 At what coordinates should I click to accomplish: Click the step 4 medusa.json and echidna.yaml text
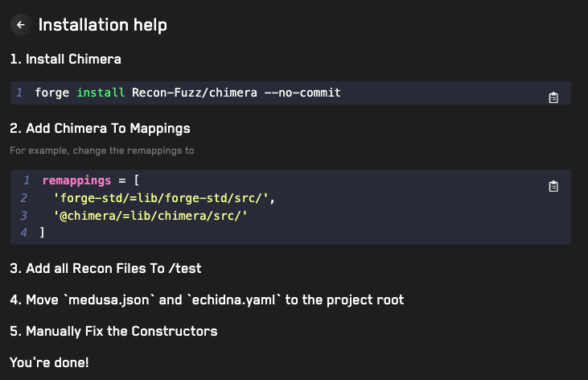pyautogui.click(x=207, y=299)
